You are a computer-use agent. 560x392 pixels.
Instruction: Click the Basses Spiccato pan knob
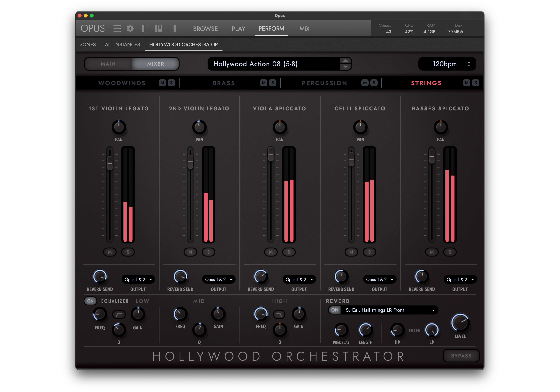pyautogui.click(x=441, y=127)
